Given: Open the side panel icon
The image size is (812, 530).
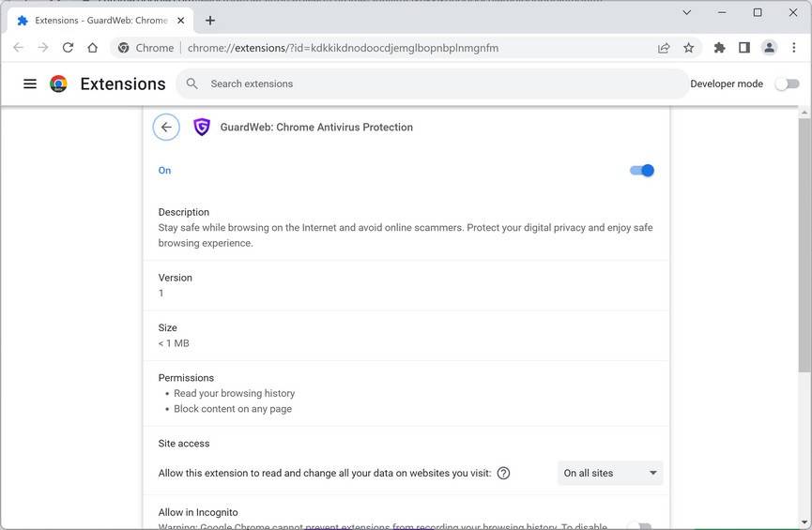Looking at the screenshot, I should click(x=743, y=48).
